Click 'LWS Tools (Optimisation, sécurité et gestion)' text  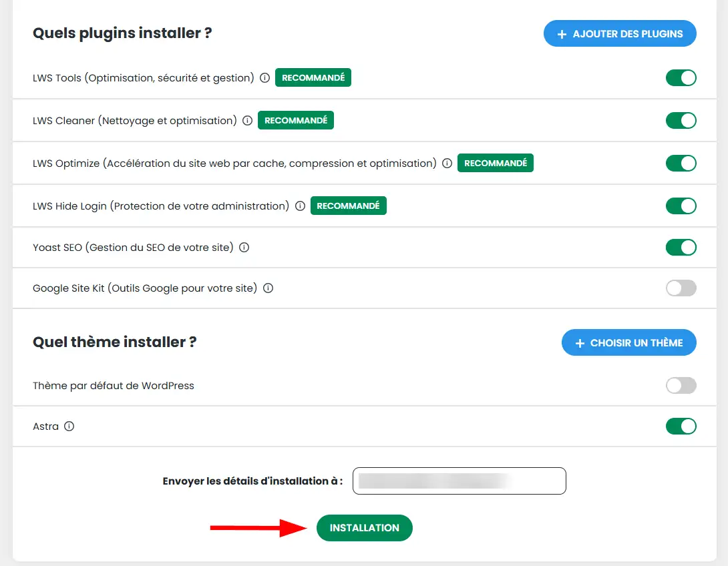click(x=144, y=78)
